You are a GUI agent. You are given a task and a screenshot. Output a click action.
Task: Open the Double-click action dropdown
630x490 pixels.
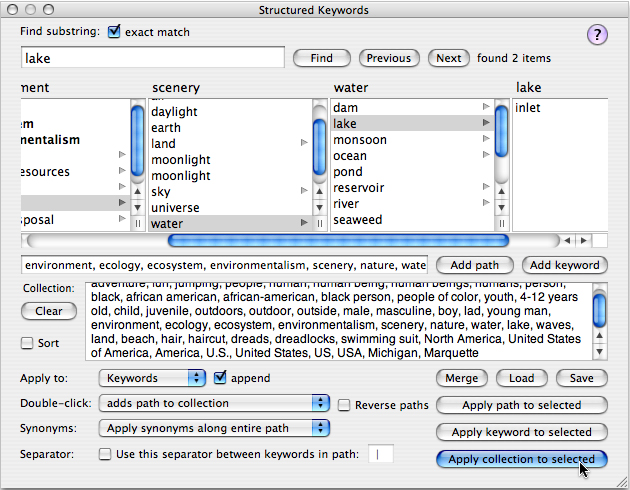pyautogui.click(x=214, y=403)
